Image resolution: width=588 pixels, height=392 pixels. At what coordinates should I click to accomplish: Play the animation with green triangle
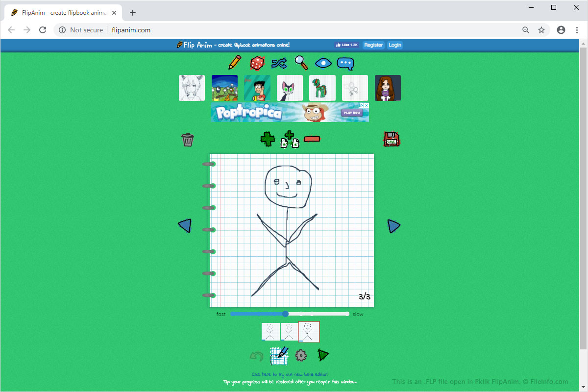point(323,355)
